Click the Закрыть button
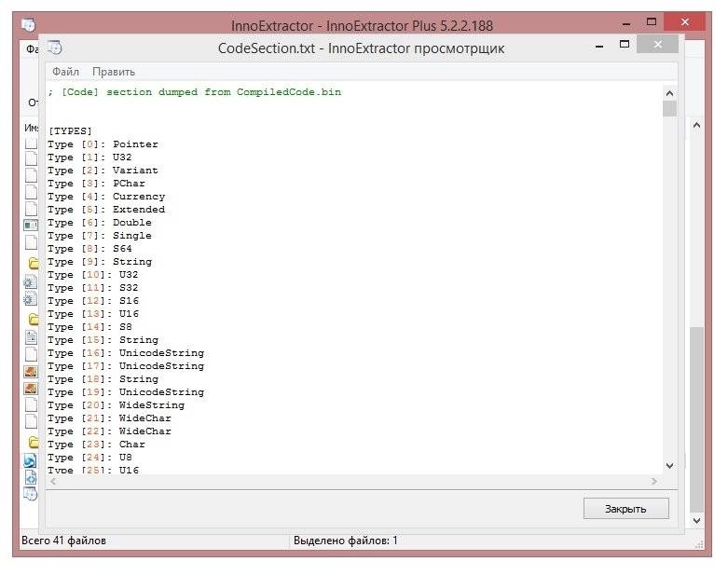Screen dimensions: 728x575 [625, 509]
